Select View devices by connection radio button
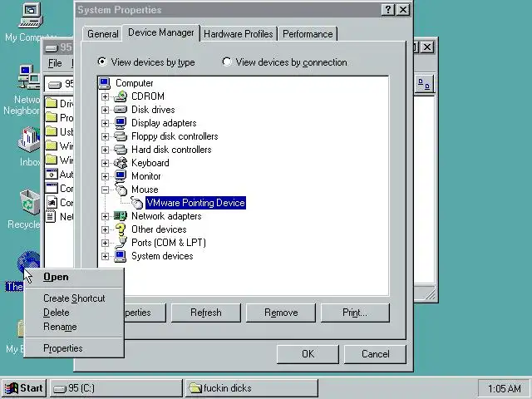 [x=227, y=62]
